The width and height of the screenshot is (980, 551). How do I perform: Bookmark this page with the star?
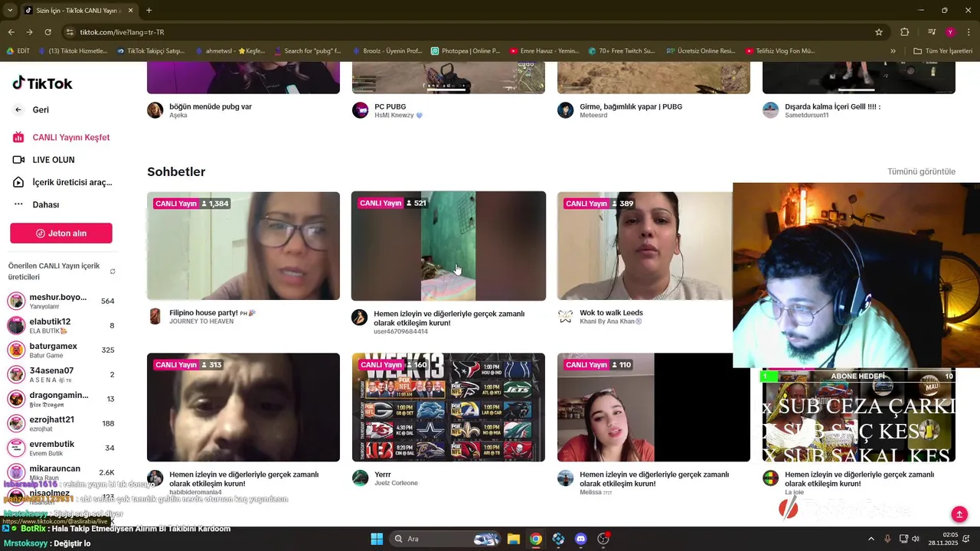click(879, 32)
